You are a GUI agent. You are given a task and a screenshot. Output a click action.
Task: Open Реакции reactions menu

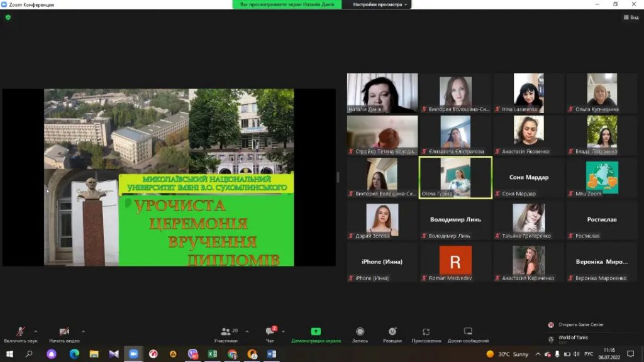pyautogui.click(x=392, y=334)
